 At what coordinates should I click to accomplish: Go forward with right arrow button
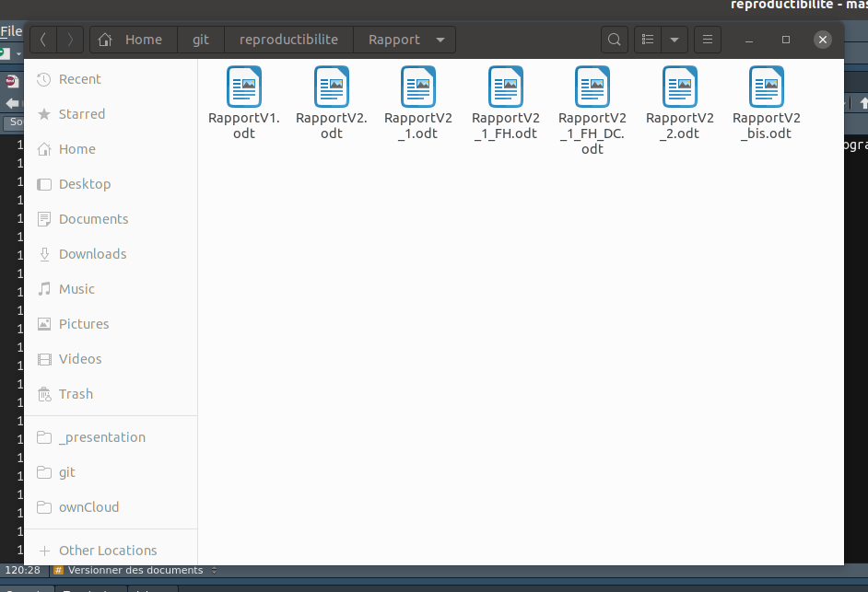[70, 40]
